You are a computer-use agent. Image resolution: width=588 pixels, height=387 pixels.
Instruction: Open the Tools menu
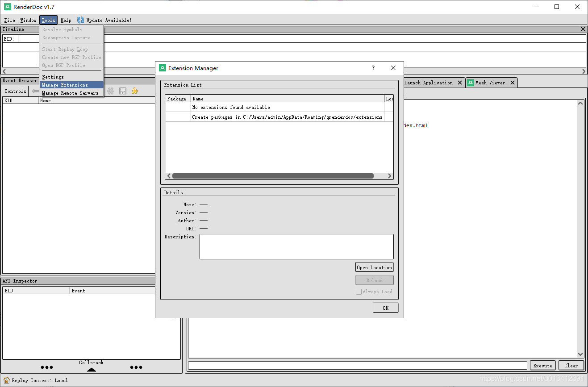(x=48, y=20)
